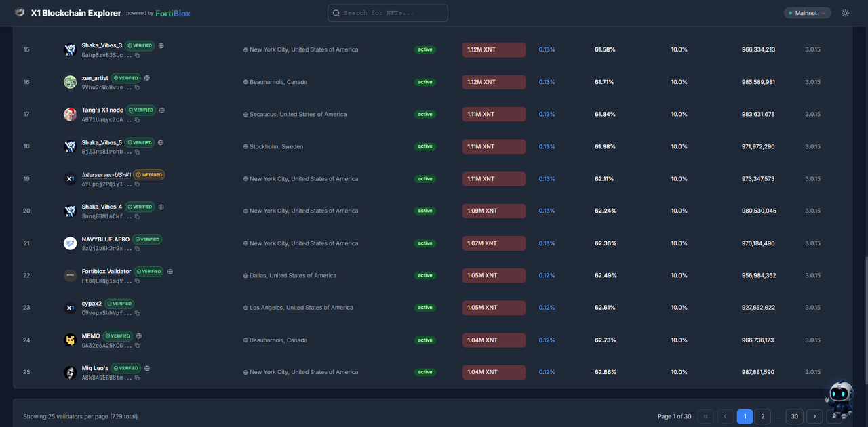
Task: Click the MEMO validator avatar
Action: click(70, 340)
